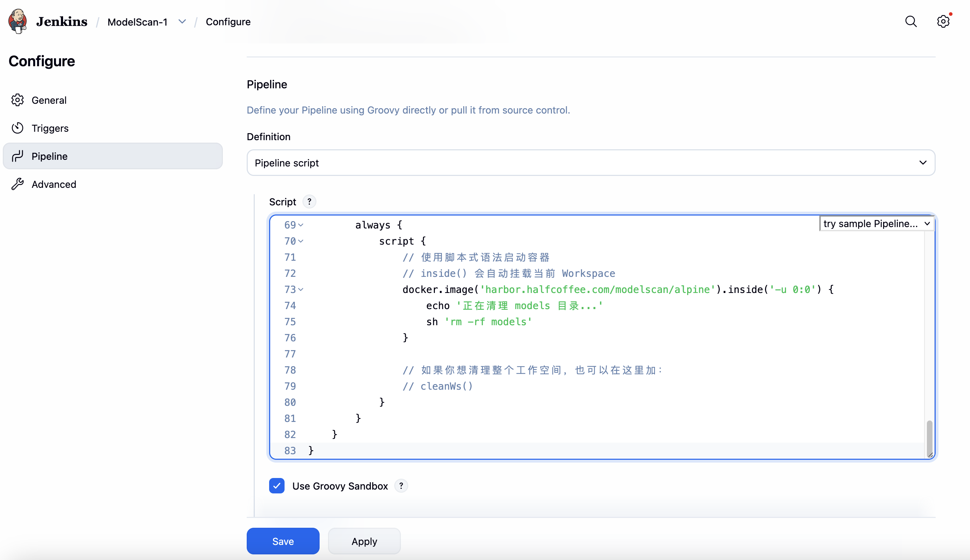Click the Groovy Sandbox help question mark icon
Viewport: 970px width, 560px height.
pyautogui.click(x=401, y=486)
